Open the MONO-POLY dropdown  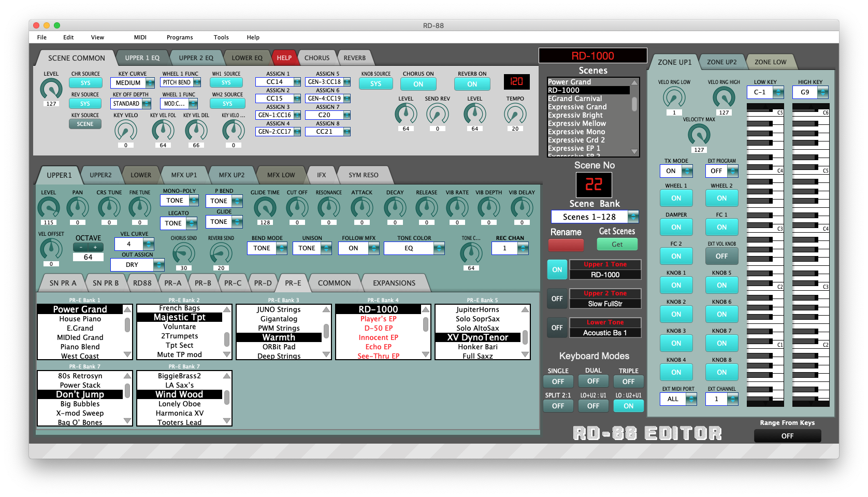pyautogui.click(x=180, y=201)
